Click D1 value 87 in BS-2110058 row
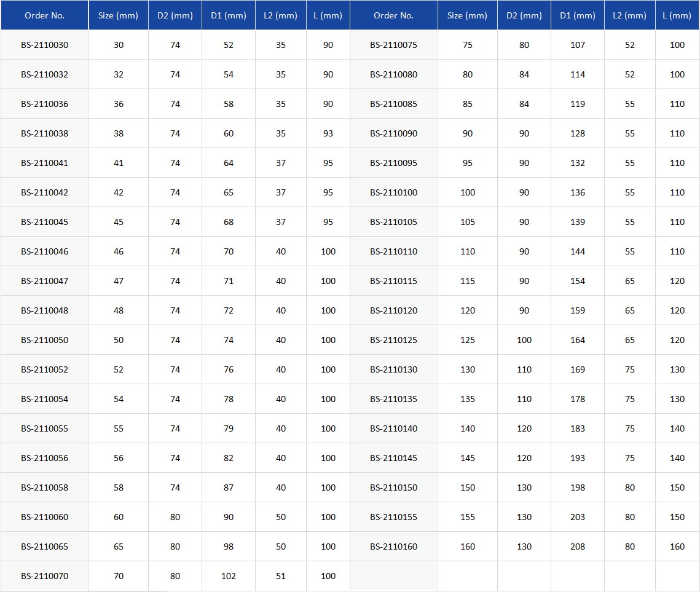 (x=229, y=487)
